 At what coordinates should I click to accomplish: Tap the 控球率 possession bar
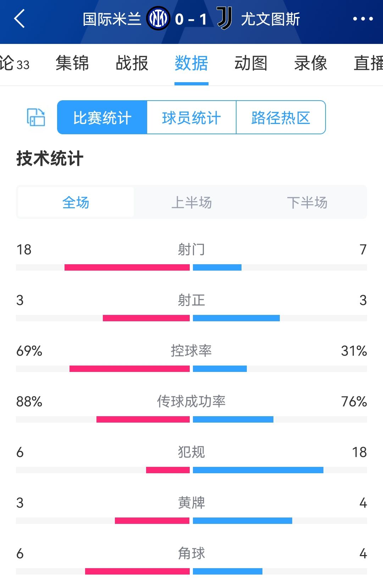coord(191,369)
